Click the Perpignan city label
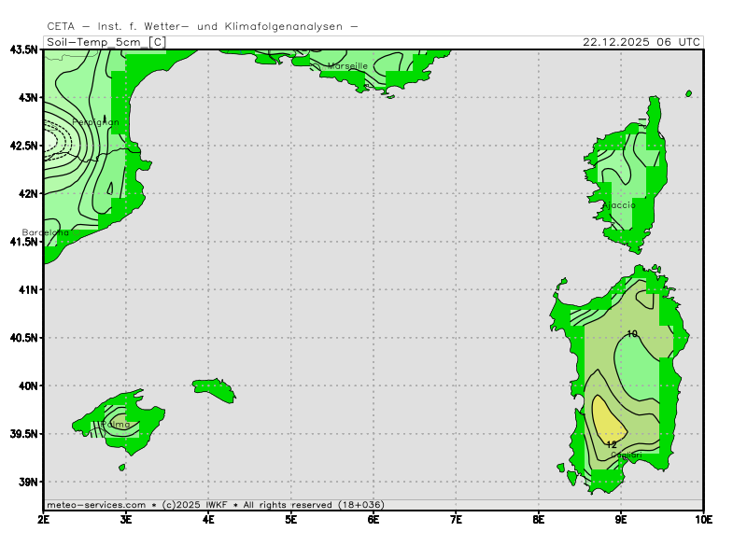 click(x=95, y=122)
